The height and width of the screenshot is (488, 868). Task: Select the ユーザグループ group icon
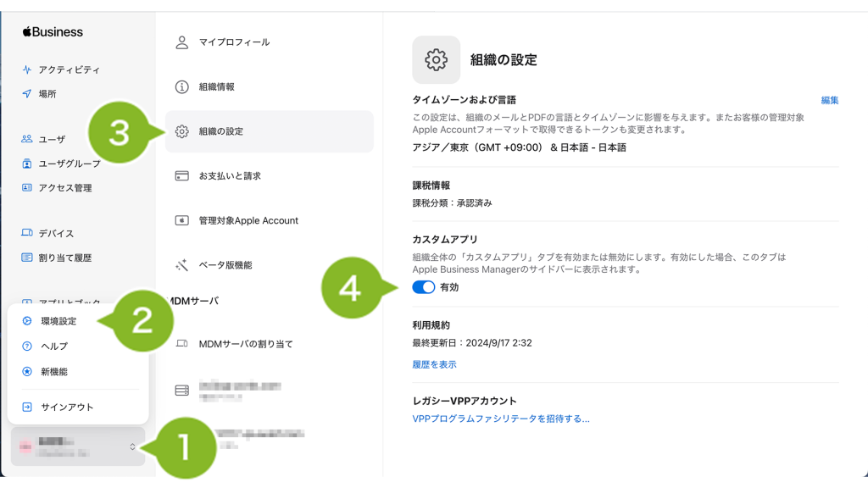click(26, 164)
